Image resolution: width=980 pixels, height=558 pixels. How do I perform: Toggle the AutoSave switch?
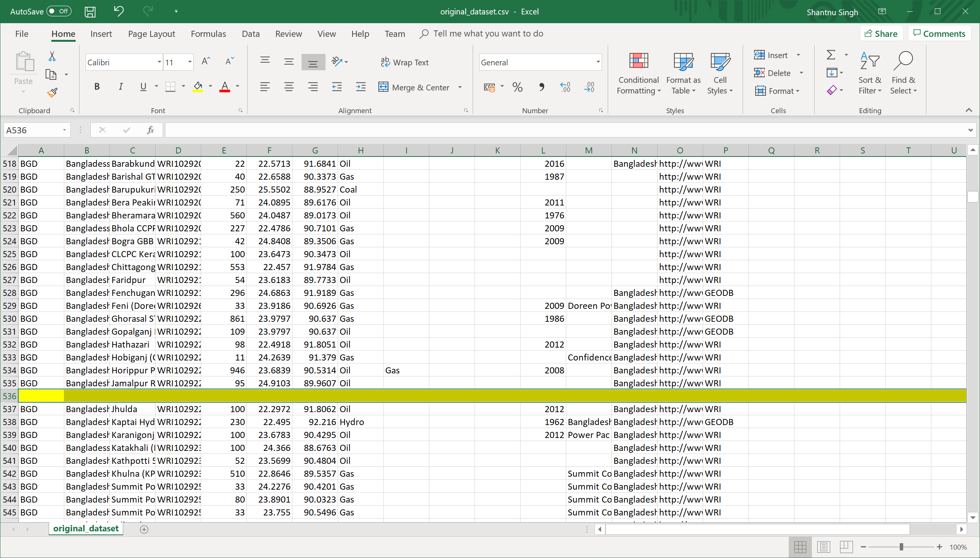click(x=59, y=11)
